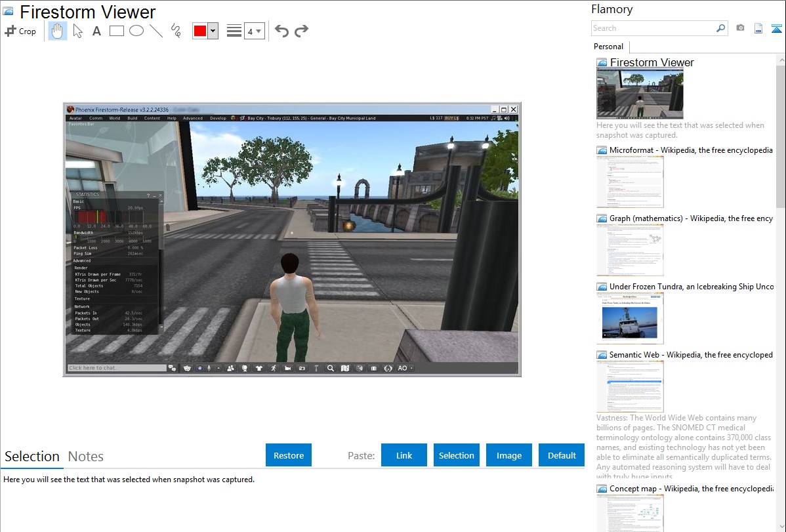Select the freehand scribble tool
This screenshot has width=786, height=532.
[175, 31]
